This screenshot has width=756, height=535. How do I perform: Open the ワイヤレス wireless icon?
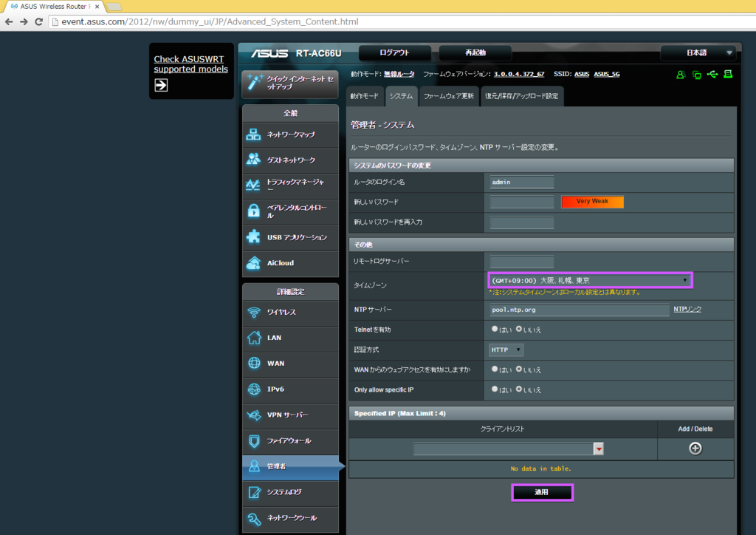(x=254, y=312)
